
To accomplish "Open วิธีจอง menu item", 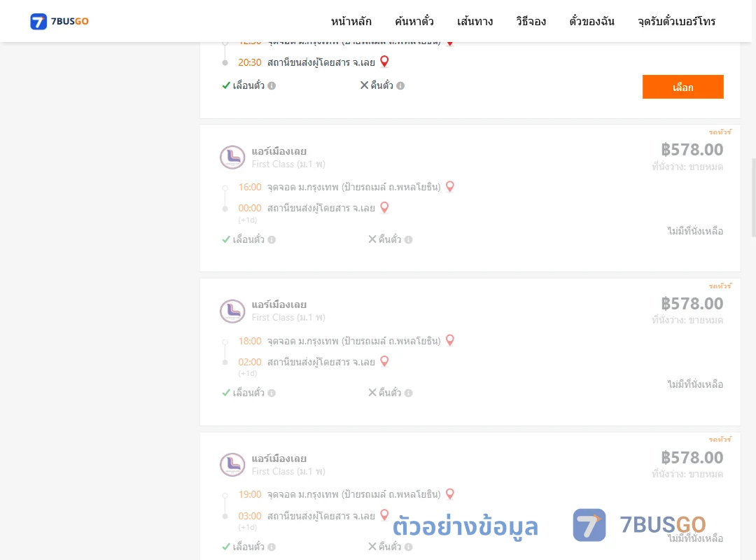I will [531, 21].
